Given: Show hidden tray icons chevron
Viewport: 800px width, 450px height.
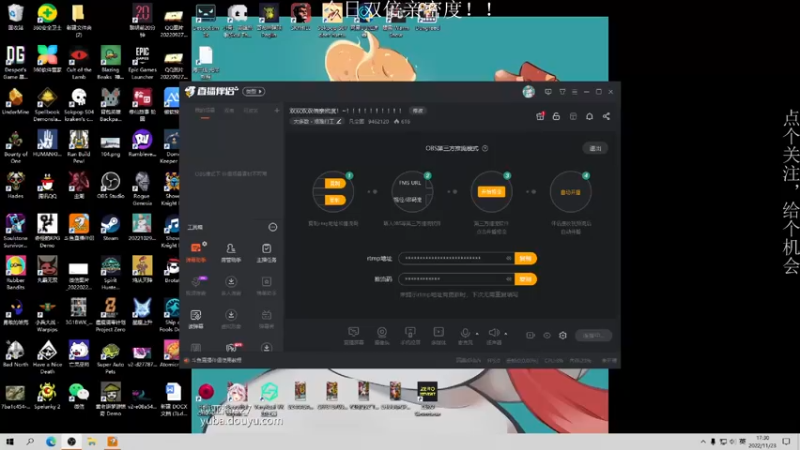Looking at the screenshot, I should (703, 441).
